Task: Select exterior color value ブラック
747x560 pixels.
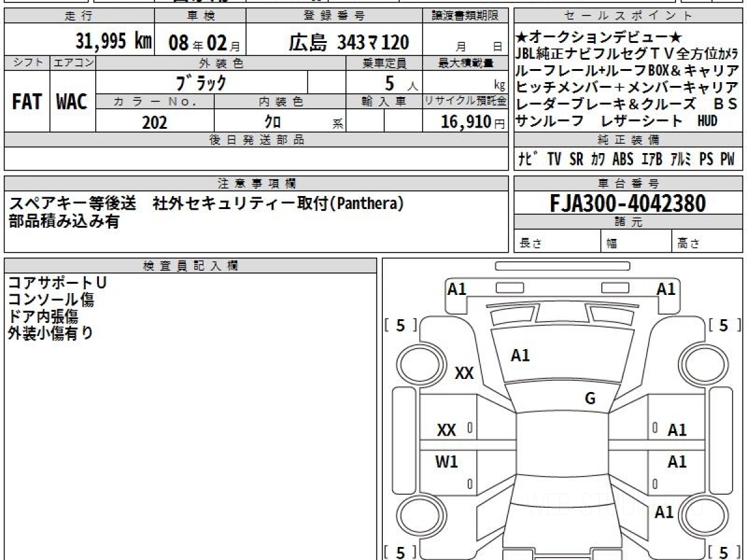Action: click(x=201, y=82)
